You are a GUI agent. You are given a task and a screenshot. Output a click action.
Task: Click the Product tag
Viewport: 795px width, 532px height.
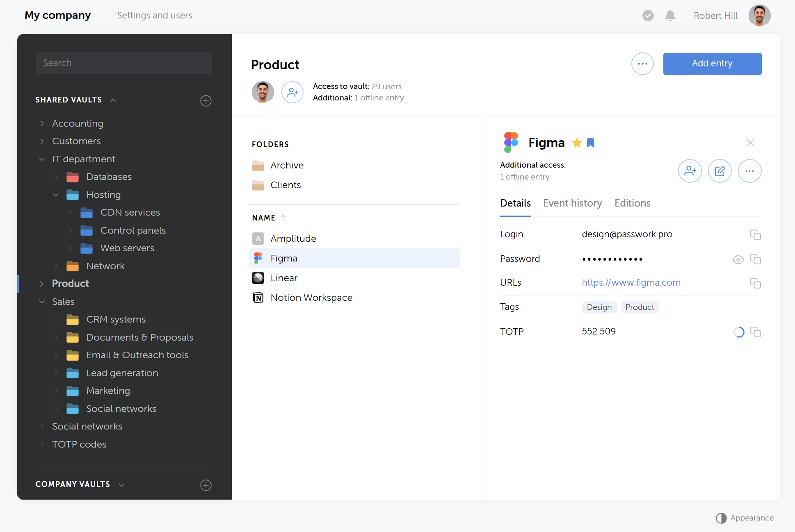(640, 307)
